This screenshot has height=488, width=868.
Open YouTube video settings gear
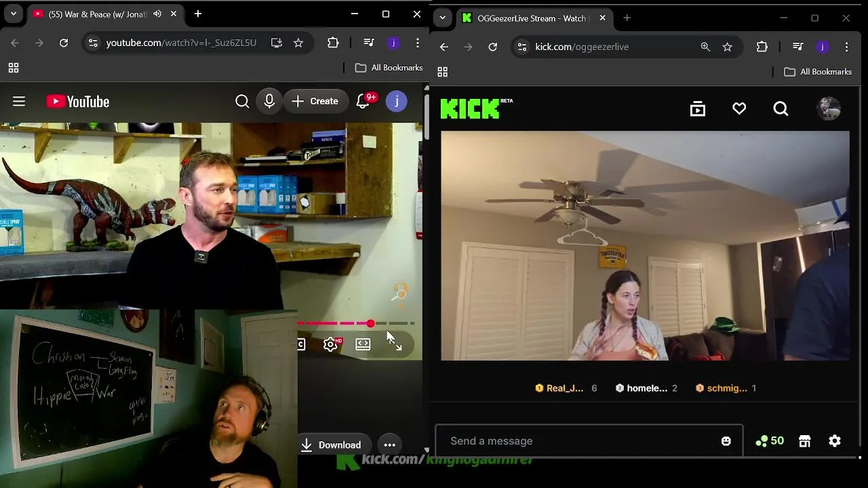(x=331, y=344)
